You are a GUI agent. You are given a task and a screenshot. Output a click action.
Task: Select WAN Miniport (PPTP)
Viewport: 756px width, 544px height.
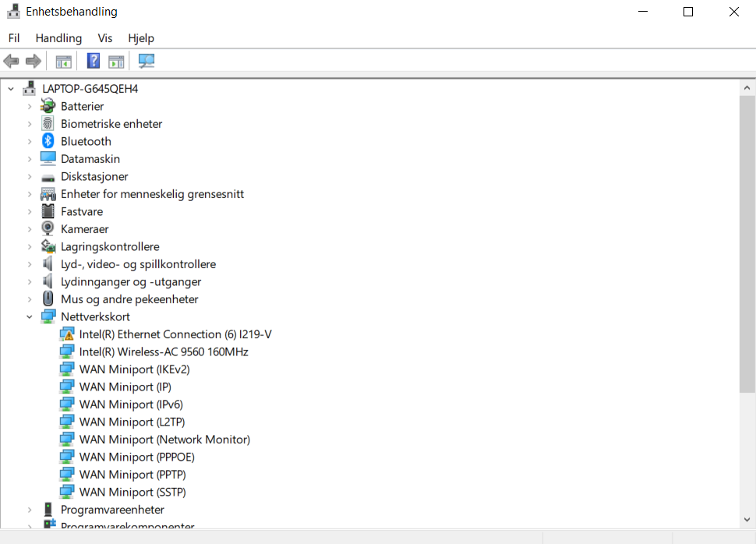132,475
